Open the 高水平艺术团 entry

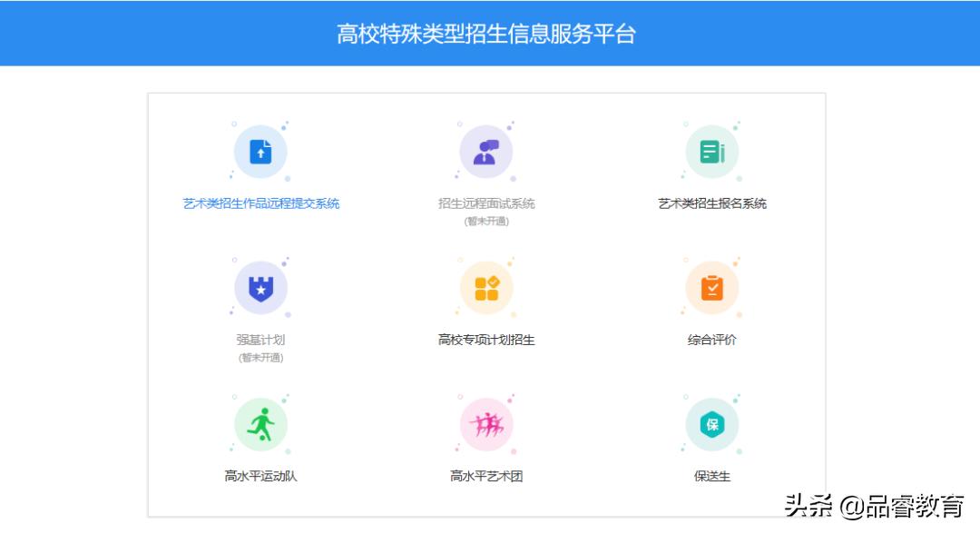[488, 476]
